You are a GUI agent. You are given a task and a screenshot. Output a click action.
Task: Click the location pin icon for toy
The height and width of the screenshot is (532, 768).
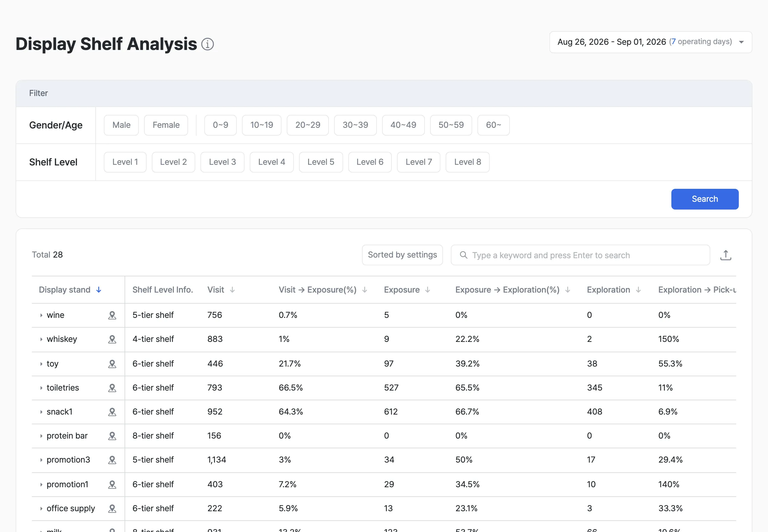pyautogui.click(x=112, y=364)
